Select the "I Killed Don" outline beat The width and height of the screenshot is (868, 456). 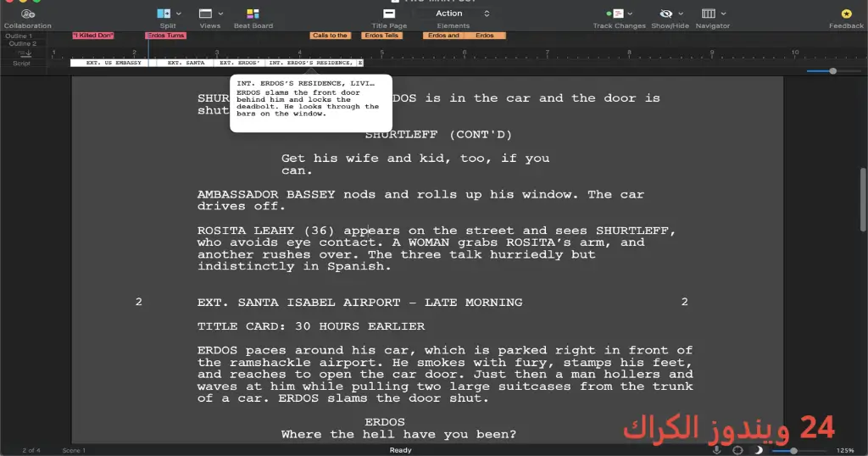coord(93,36)
